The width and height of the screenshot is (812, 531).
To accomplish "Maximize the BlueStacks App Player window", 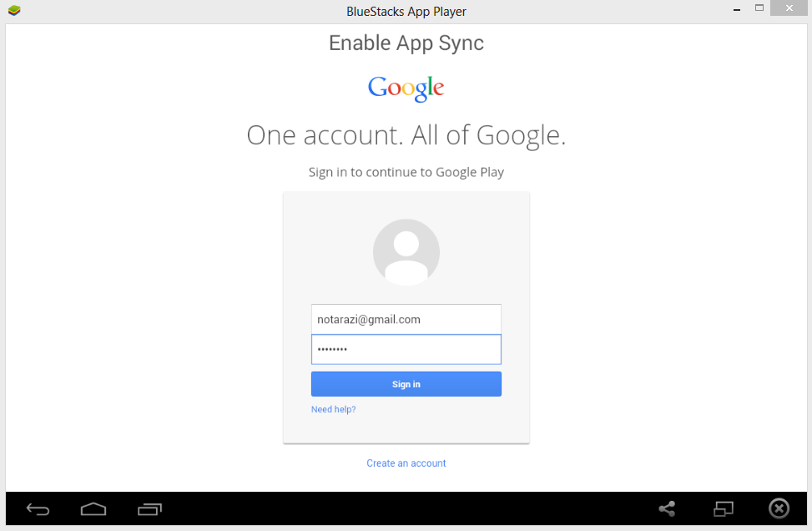I will tap(759, 8).
